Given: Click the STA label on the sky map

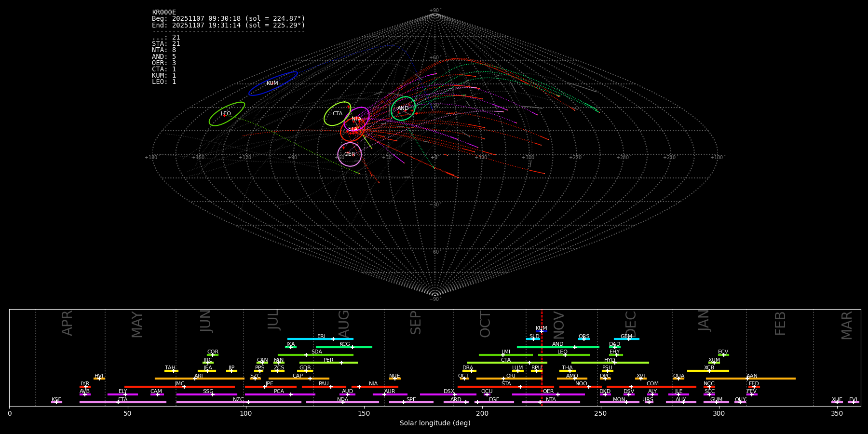Looking at the screenshot, I should [x=353, y=129].
